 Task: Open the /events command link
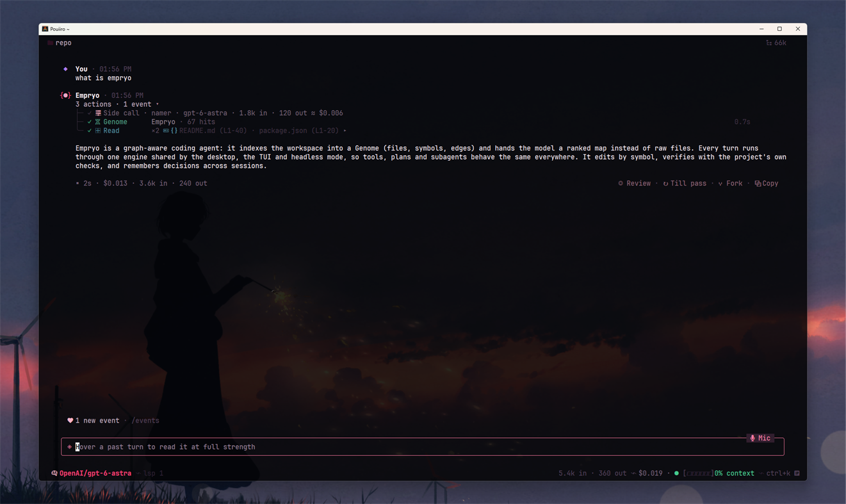coord(145,421)
